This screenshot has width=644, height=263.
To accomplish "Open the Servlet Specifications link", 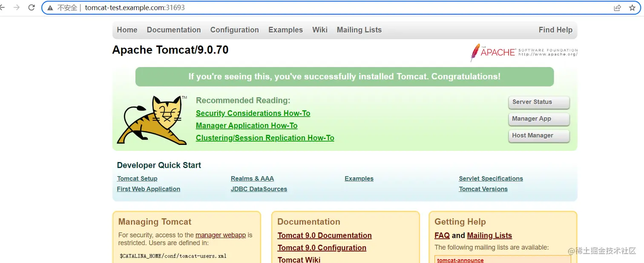I will tap(491, 179).
